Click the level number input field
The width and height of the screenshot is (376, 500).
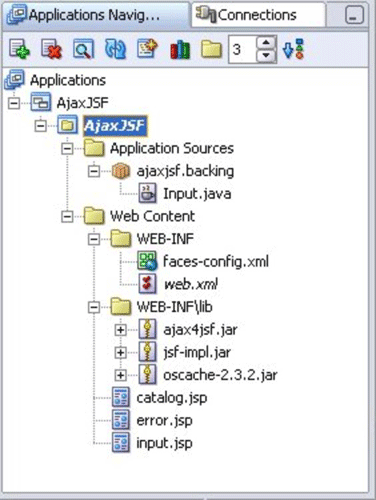click(x=242, y=49)
